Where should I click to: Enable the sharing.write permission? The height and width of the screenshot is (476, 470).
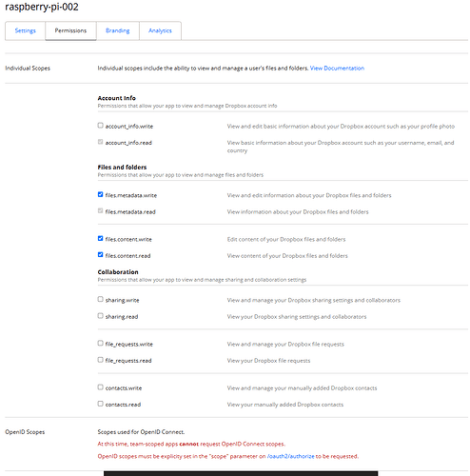click(x=100, y=299)
